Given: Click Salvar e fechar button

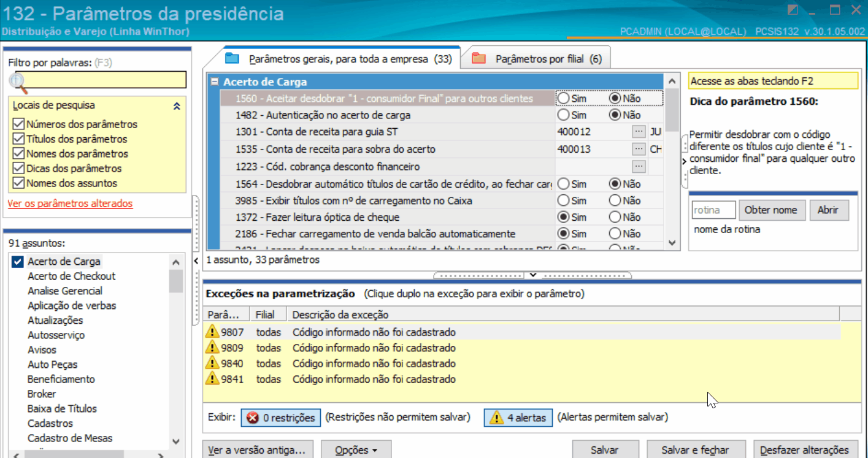Looking at the screenshot, I should (x=695, y=449).
